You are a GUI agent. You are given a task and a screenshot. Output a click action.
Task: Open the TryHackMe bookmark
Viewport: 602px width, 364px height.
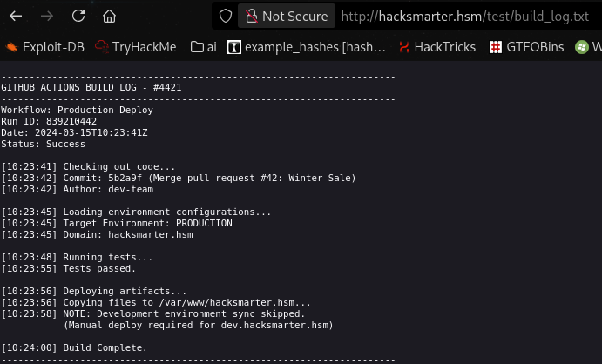(136, 47)
